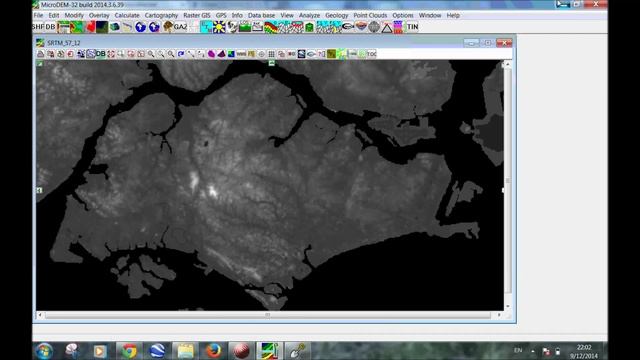Open the Edit menu
Screen dimensions: 640x360
point(54,15)
